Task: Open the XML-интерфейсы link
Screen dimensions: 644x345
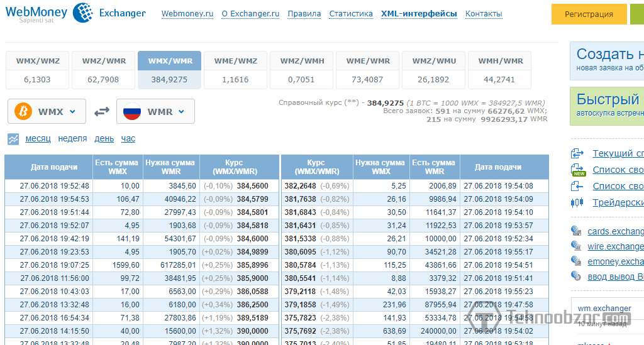Action: (x=419, y=14)
